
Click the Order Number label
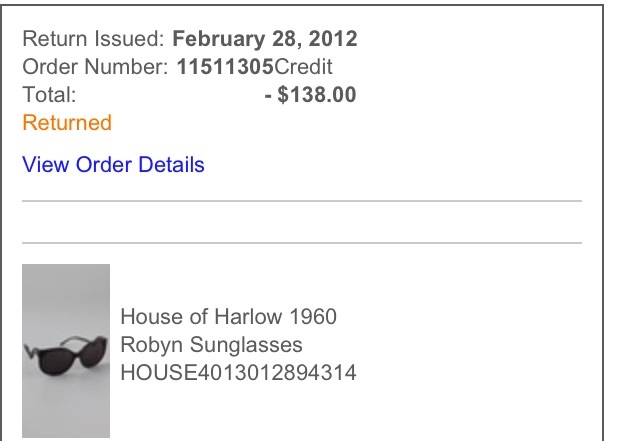point(95,66)
